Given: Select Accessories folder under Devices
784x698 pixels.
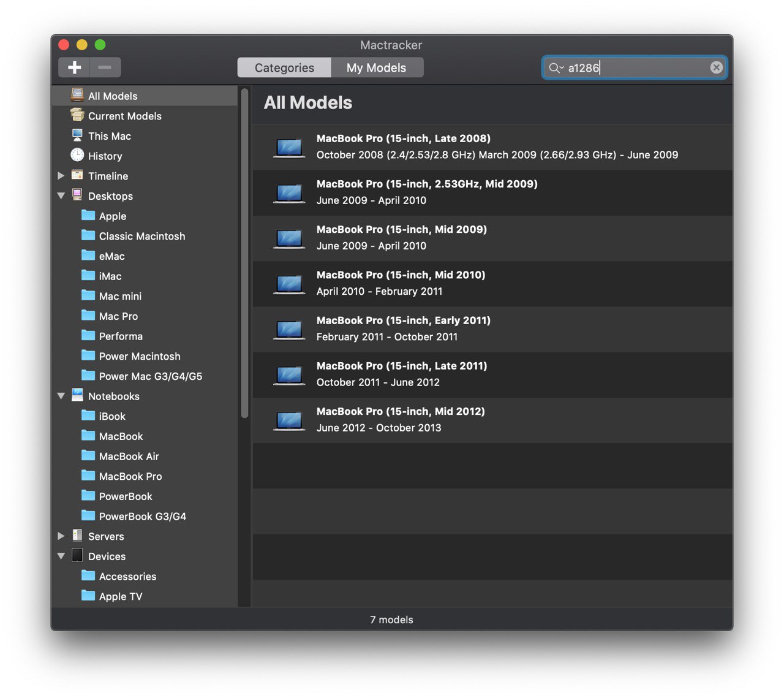Looking at the screenshot, I should click(145, 577).
